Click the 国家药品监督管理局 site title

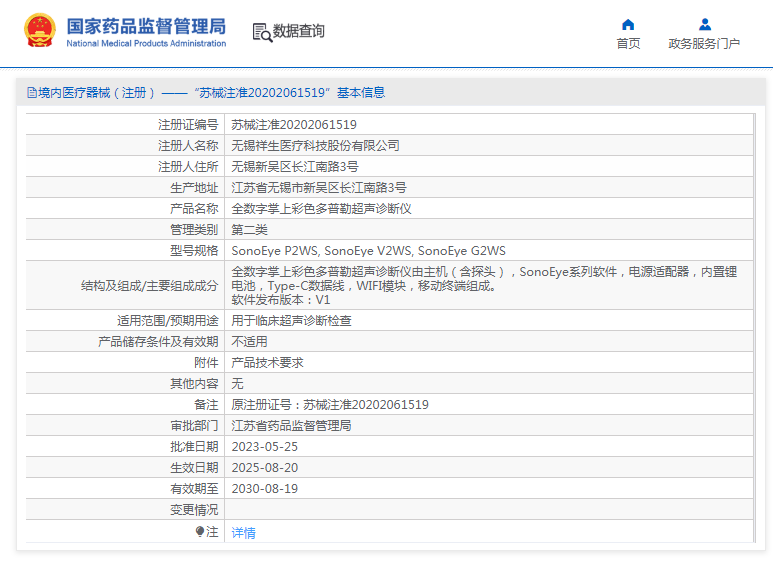click(146, 27)
